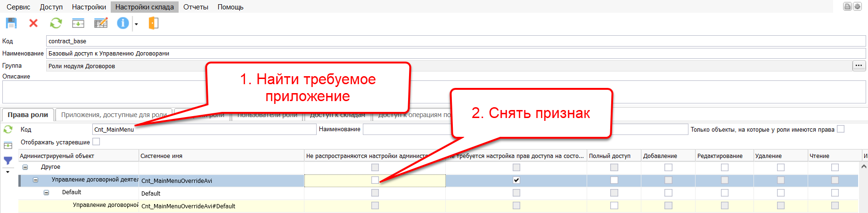This screenshot has height=213, width=868.
Task: Open the blue information icon
Action: (123, 23)
